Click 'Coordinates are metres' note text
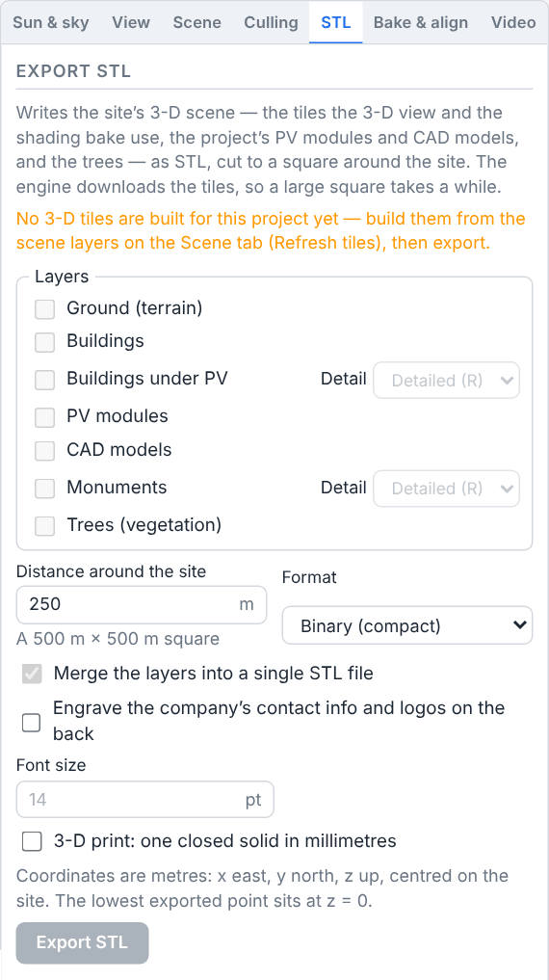The height and width of the screenshot is (980, 549). pyautogui.click(x=262, y=888)
